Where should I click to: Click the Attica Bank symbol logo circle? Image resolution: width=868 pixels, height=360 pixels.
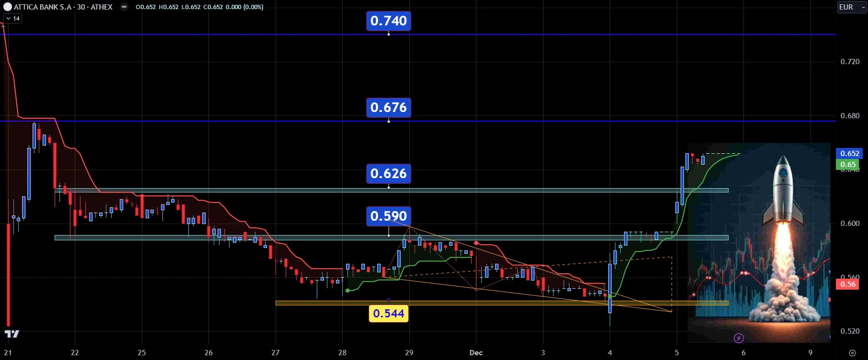[7, 7]
